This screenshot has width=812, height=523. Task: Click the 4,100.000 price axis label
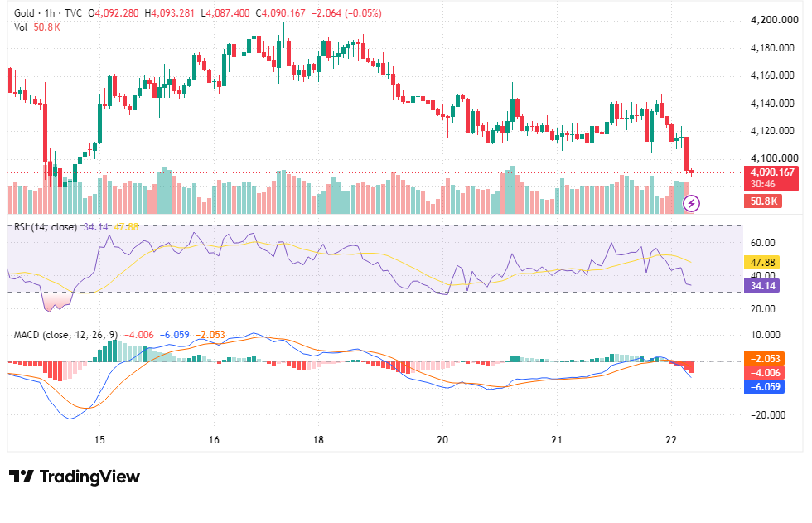coord(774,158)
